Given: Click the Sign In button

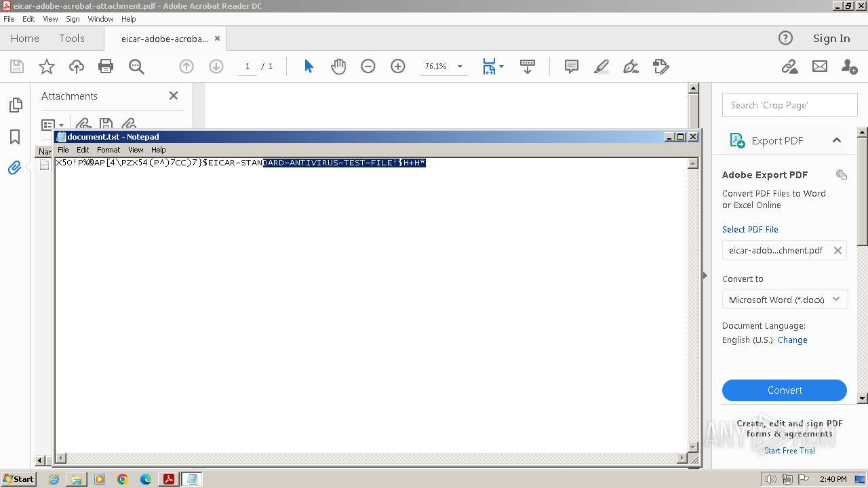Looking at the screenshot, I should pos(831,39).
